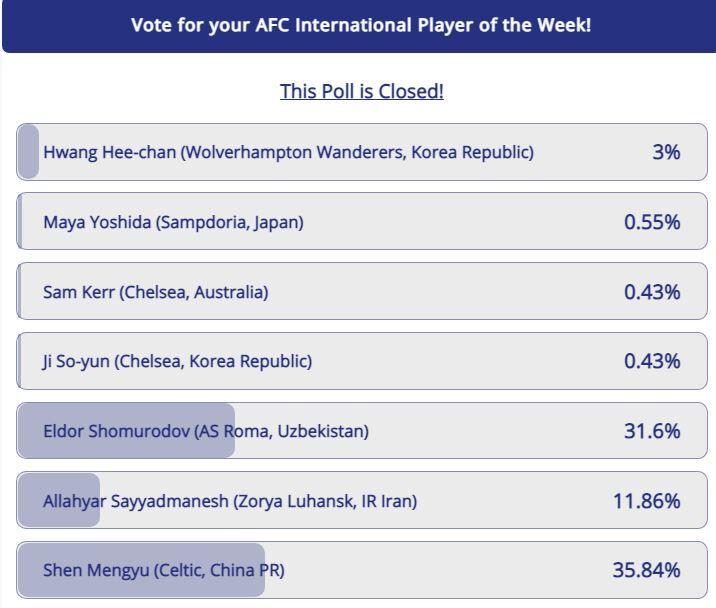
Task: Click Maya Yoshida's 0.55% vote share
Action: 652,222
